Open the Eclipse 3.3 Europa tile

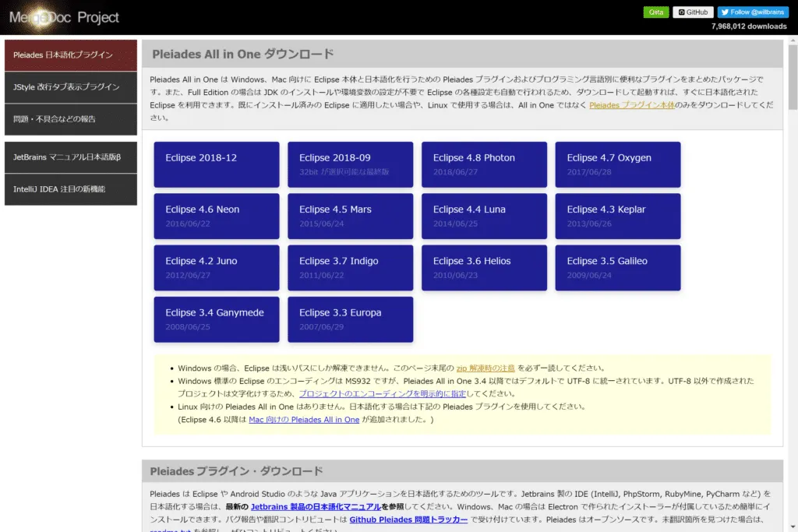click(350, 319)
